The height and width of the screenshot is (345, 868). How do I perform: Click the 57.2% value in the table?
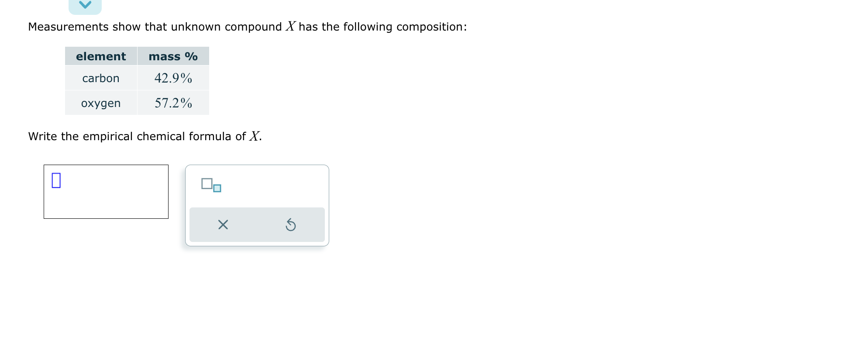click(x=173, y=103)
